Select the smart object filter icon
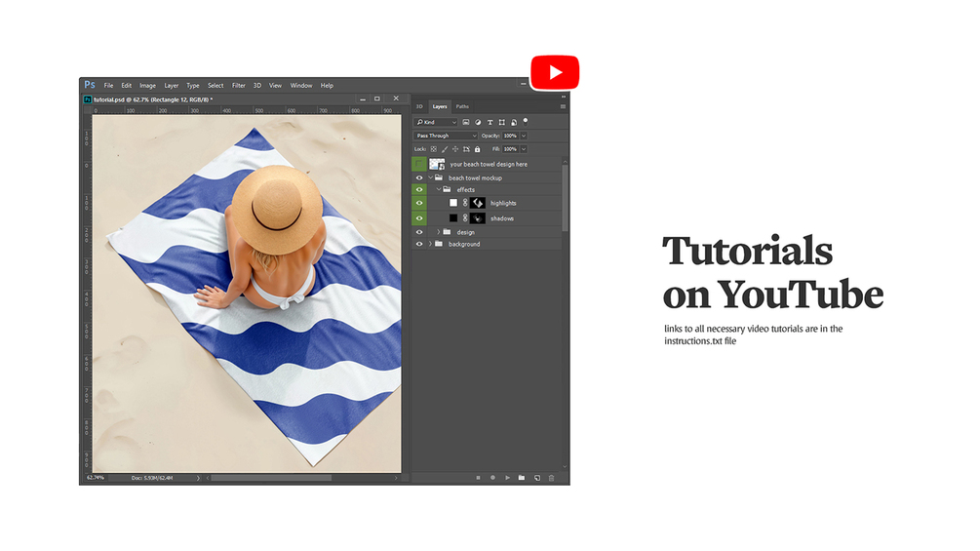The width and height of the screenshot is (980, 551). 514,123
